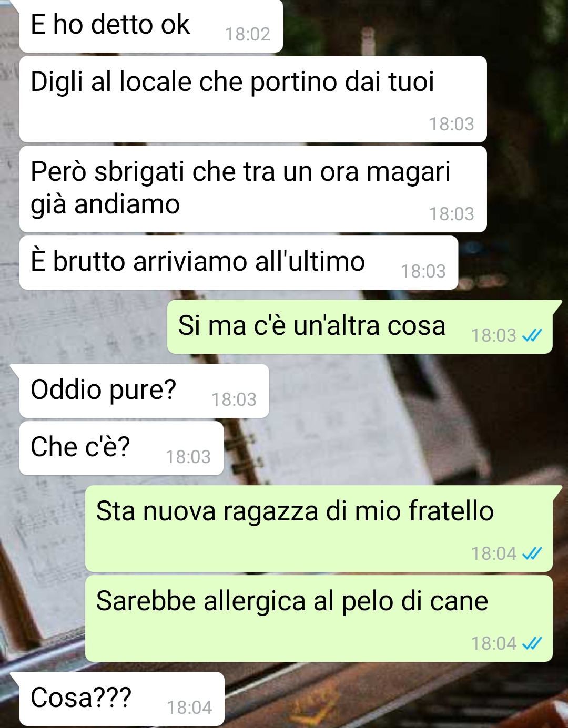Click the read ticks on 'Sarebbe allergica' message
This screenshot has width=568, height=728.
[532, 643]
